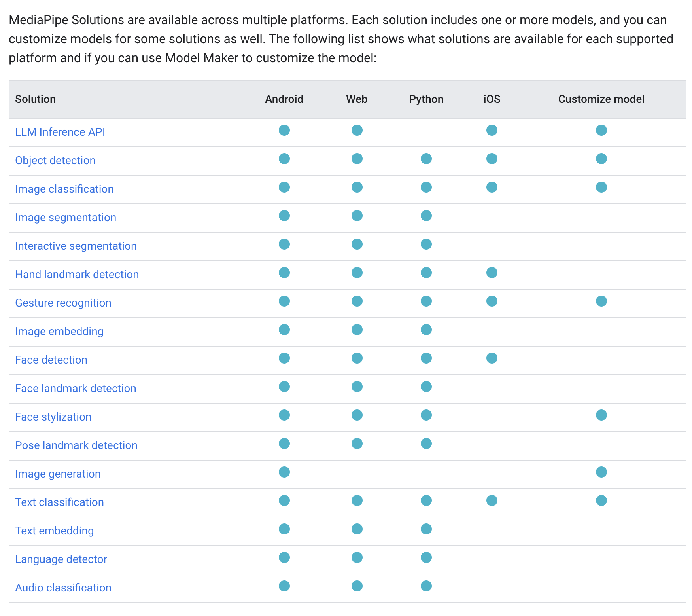This screenshot has height=616, width=692.
Task: Click Python dot for Face landmark detection
Action: coord(426,387)
